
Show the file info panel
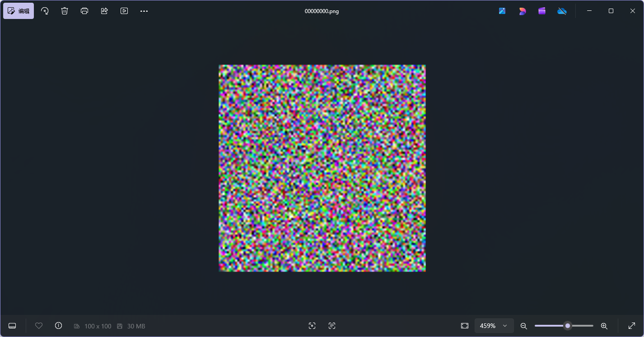click(58, 326)
